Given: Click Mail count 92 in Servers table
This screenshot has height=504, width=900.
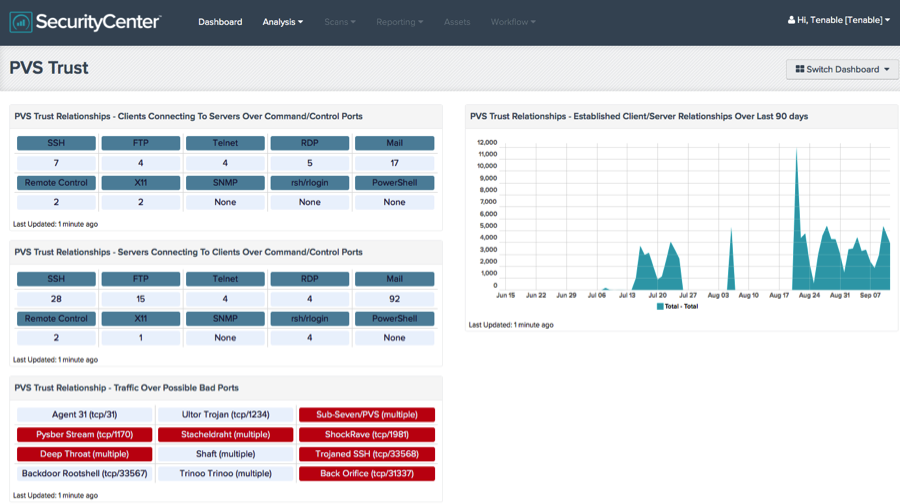Looking at the screenshot, I should tap(394, 299).
